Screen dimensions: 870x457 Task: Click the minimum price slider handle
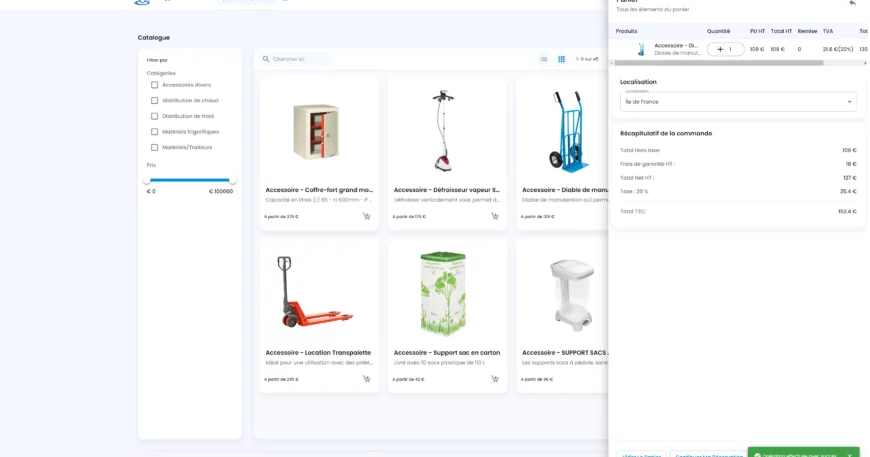coord(146,180)
